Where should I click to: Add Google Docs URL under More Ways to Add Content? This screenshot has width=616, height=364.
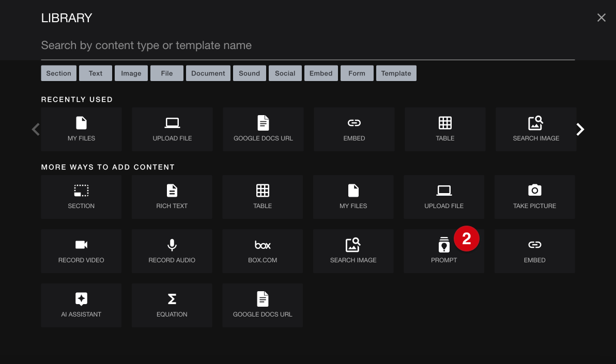[263, 306]
